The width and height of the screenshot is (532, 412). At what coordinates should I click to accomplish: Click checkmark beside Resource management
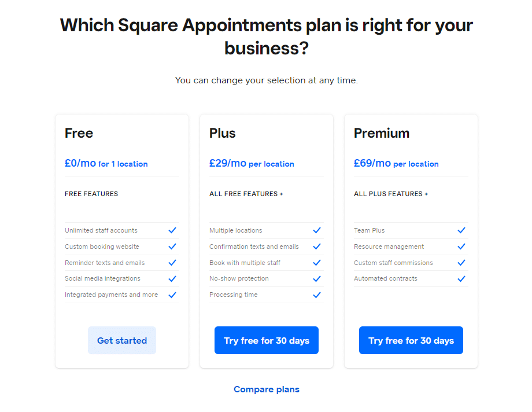click(x=461, y=247)
